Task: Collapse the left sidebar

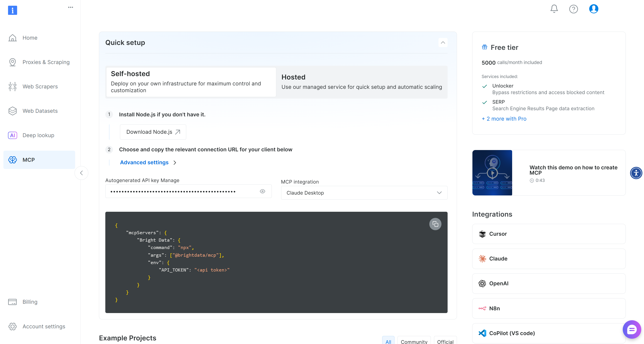Action: coord(81,173)
